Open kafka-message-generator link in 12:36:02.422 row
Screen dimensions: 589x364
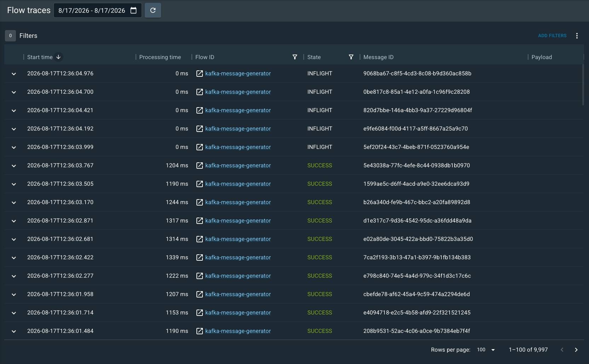[x=238, y=258]
